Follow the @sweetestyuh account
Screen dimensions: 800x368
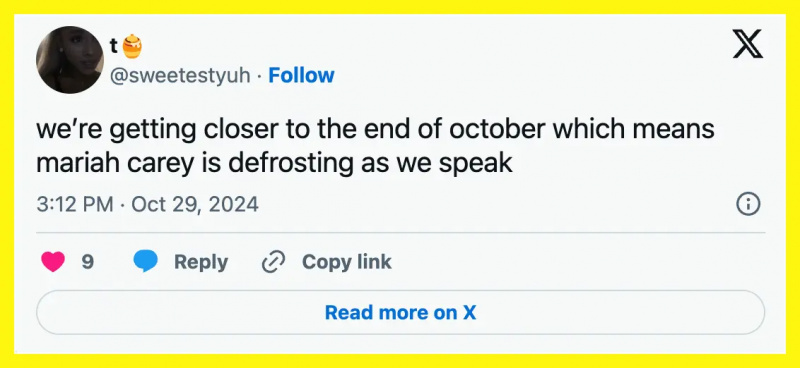(301, 76)
